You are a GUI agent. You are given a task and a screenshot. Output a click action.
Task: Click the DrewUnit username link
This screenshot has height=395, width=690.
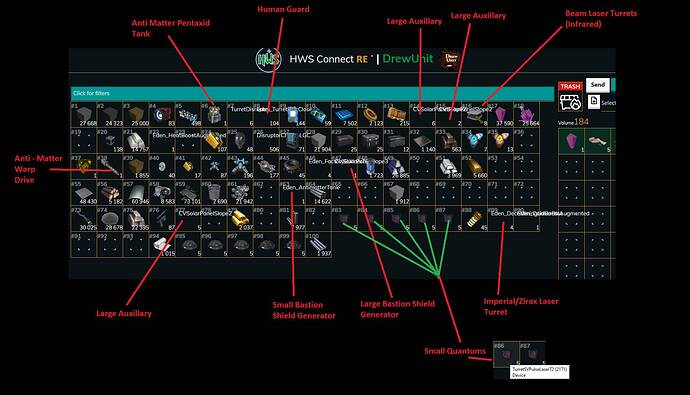coord(407,59)
